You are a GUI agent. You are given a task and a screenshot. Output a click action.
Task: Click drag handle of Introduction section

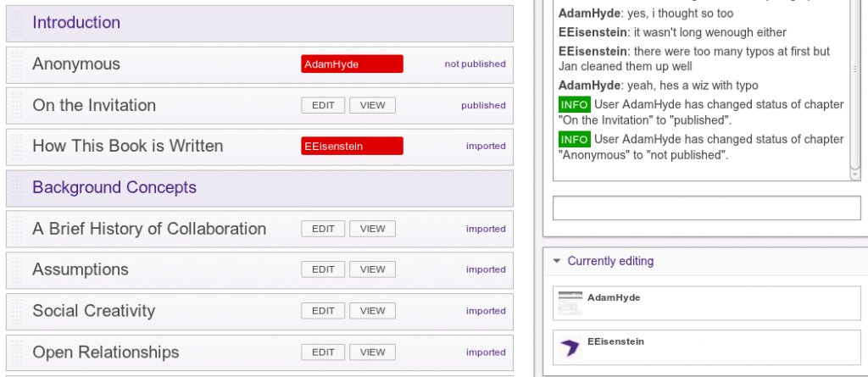pyautogui.click(x=17, y=23)
